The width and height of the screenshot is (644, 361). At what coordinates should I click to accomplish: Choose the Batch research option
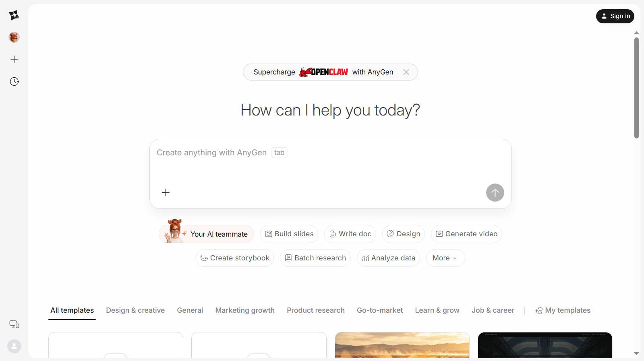315,258
